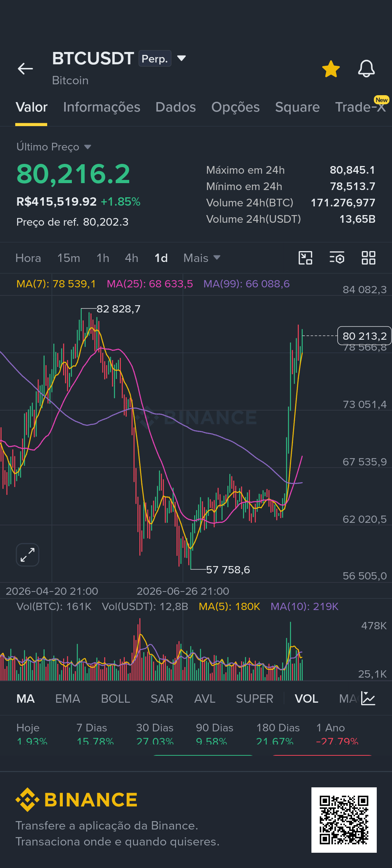The height and width of the screenshot is (868, 392).
Task: Click the Volume 24h(USDT) value 13,65B
Action: point(358,219)
